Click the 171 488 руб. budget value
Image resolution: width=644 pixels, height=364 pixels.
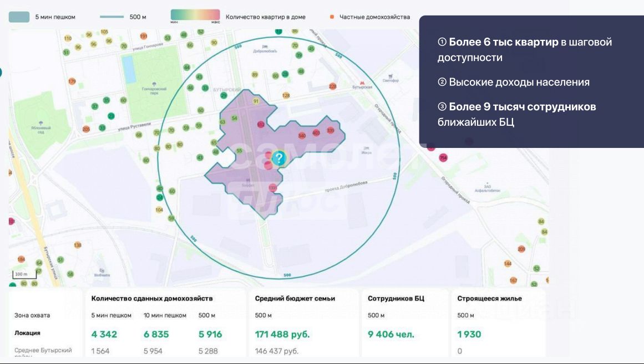tap(282, 335)
